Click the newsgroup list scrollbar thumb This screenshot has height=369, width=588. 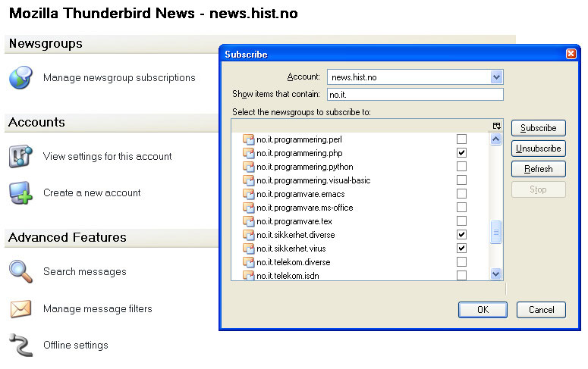(495, 233)
